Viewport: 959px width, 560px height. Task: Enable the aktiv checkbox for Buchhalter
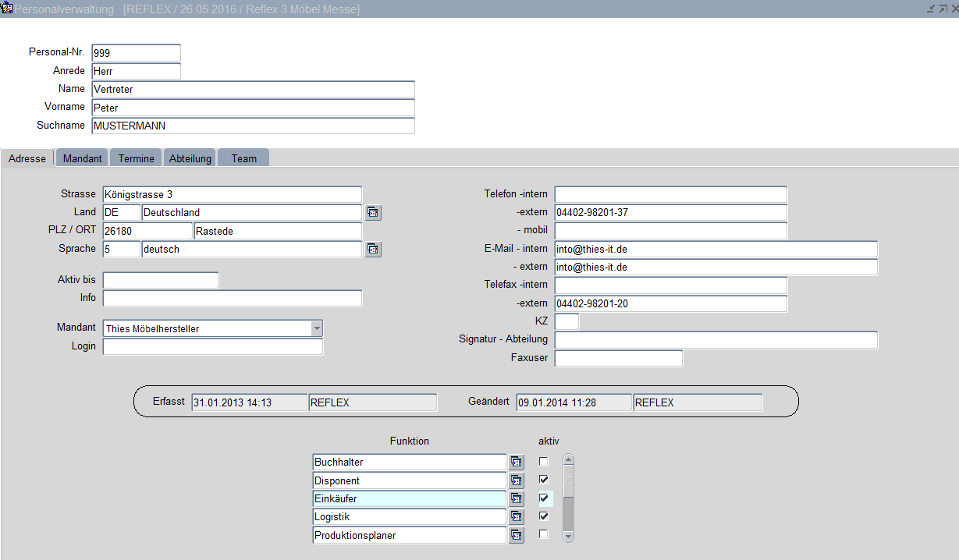[544, 462]
